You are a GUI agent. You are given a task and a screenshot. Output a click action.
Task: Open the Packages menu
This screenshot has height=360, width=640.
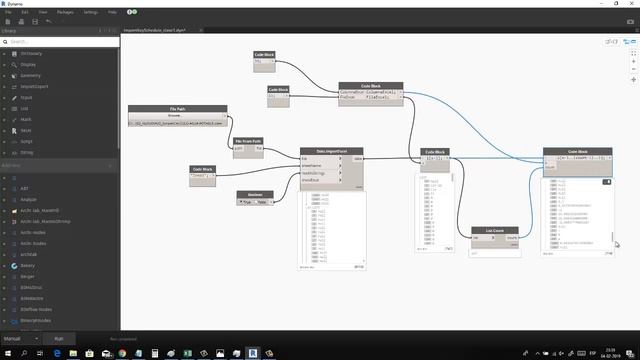tap(65, 12)
